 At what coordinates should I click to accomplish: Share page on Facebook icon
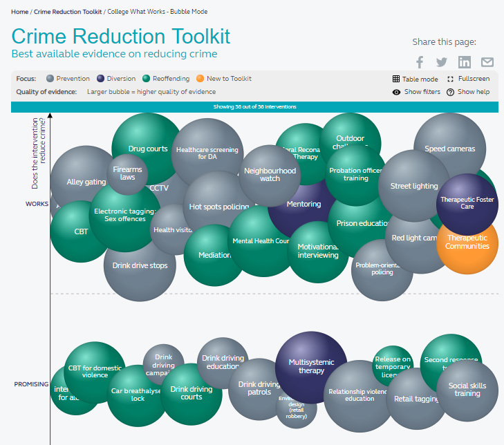[420, 62]
